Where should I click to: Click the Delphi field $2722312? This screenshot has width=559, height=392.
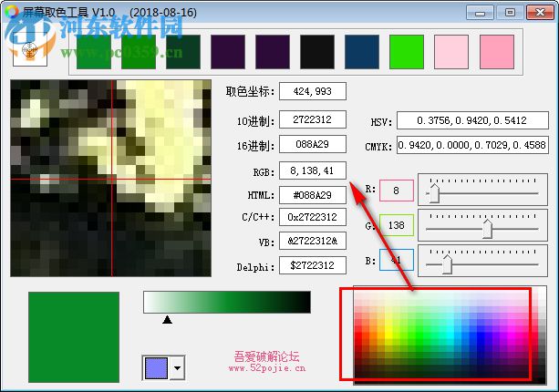tap(313, 265)
